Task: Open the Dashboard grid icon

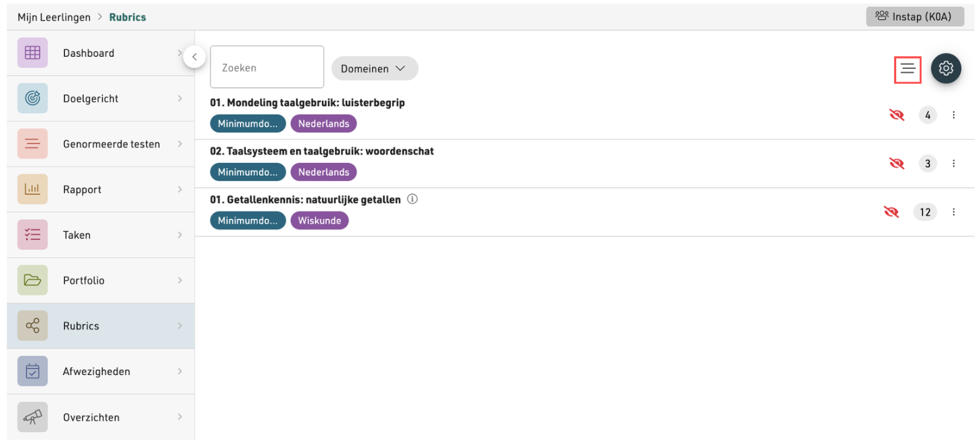Action: tap(32, 53)
